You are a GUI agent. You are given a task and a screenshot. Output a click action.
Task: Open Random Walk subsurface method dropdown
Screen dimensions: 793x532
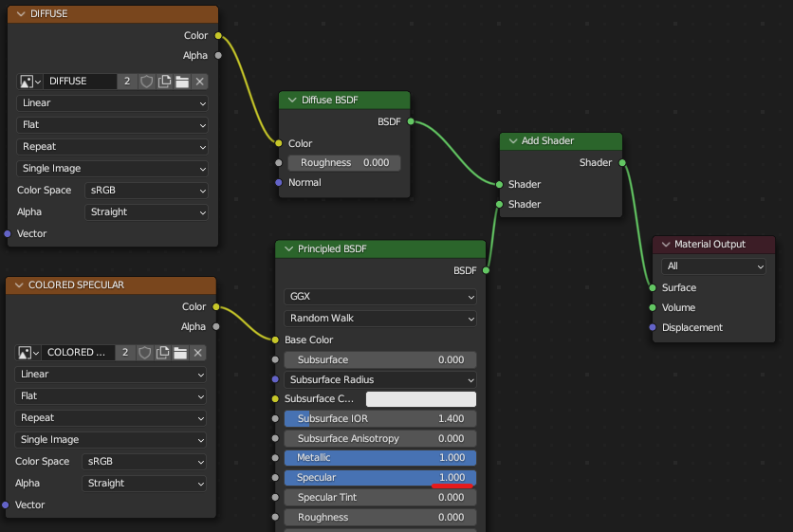coord(380,318)
